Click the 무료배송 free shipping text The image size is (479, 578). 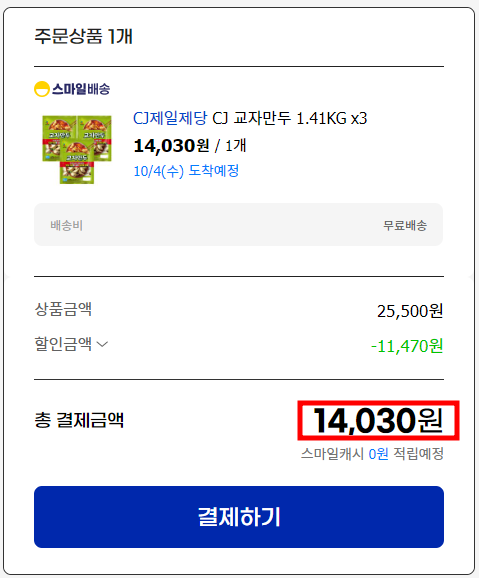(405, 225)
